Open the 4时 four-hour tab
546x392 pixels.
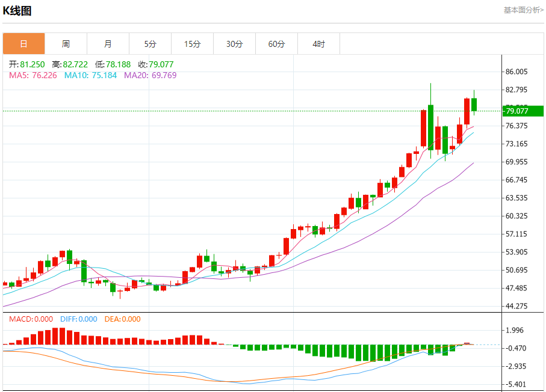[x=318, y=44]
